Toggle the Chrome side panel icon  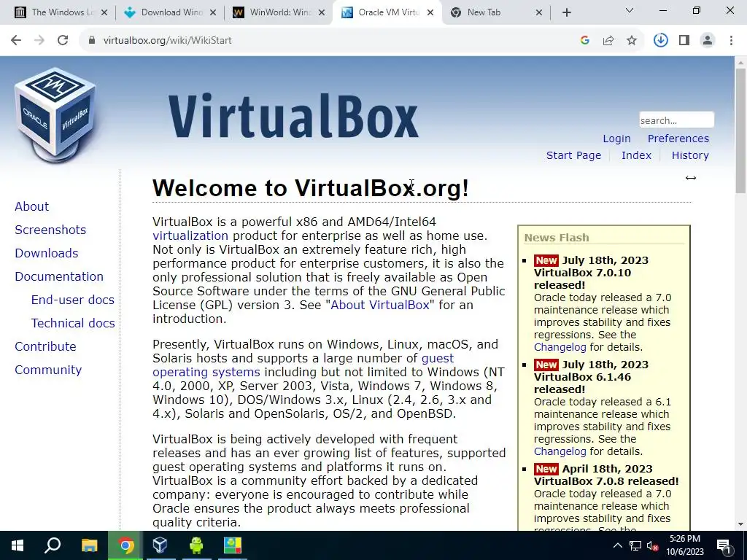coord(684,41)
